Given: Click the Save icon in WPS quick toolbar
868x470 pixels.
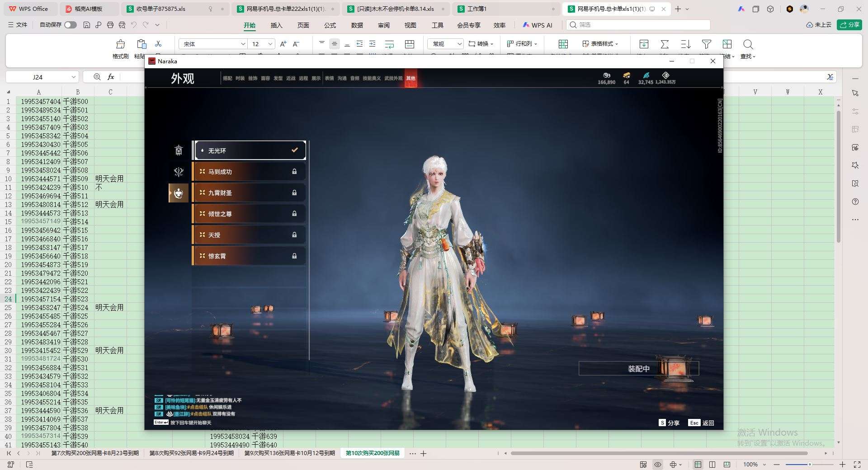Looking at the screenshot, I should [87, 25].
